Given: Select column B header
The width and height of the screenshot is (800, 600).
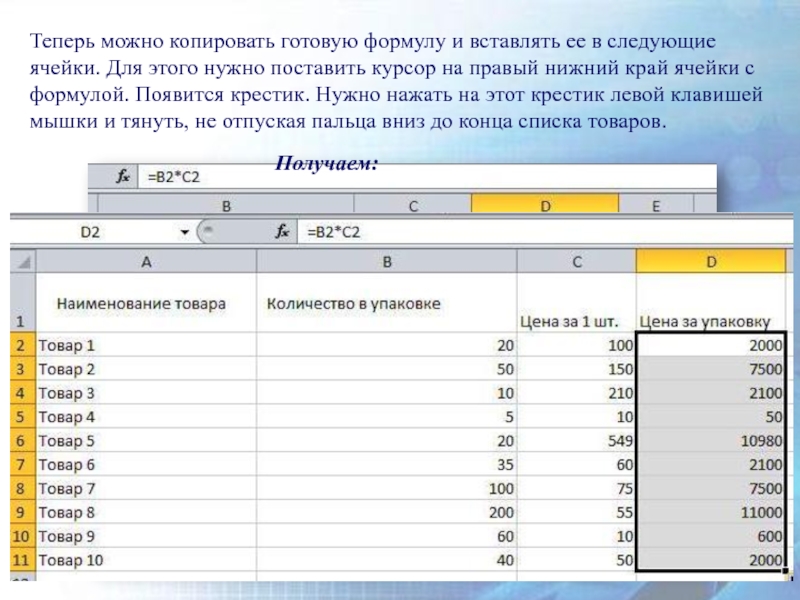Looking at the screenshot, I should pyautogui.click(x=386, y=262).
